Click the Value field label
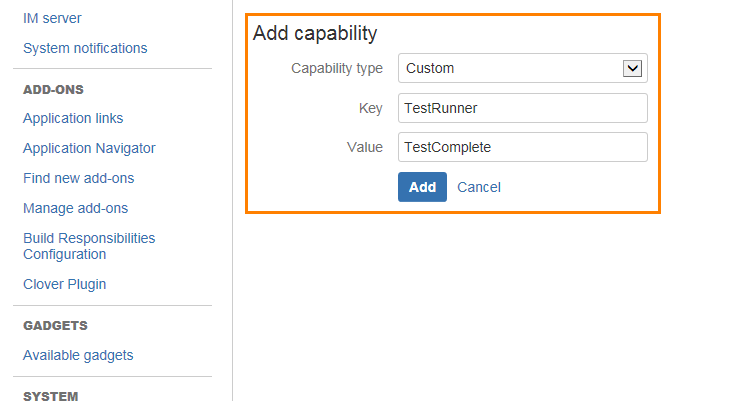Screen dimensions: 740x401 (x=364, y=147)
